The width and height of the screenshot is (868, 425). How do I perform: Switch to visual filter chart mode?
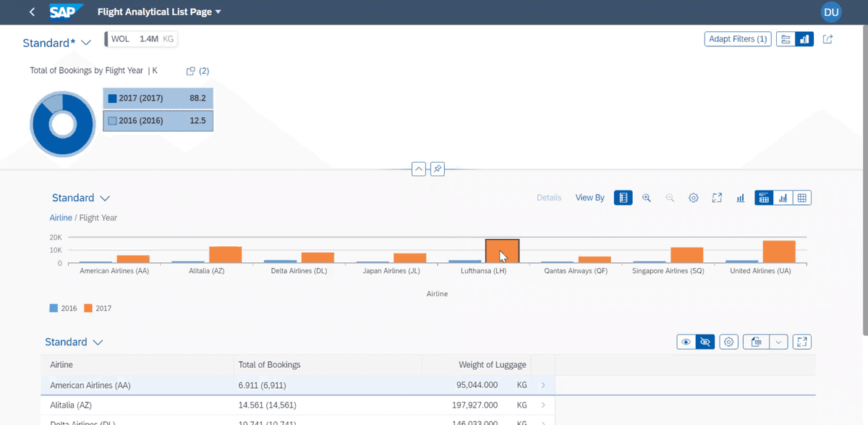pyautogui.click(x=804, y=39)
